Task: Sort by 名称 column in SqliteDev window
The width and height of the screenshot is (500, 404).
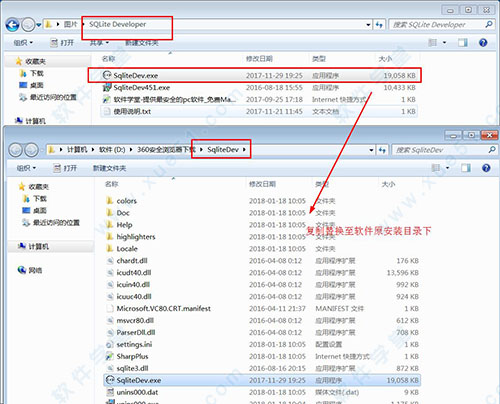Action: (x=112, y=184)
